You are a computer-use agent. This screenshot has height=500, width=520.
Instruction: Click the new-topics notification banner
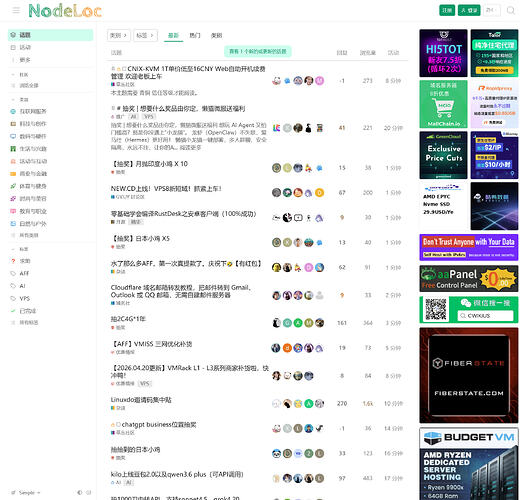pos(258,51)
